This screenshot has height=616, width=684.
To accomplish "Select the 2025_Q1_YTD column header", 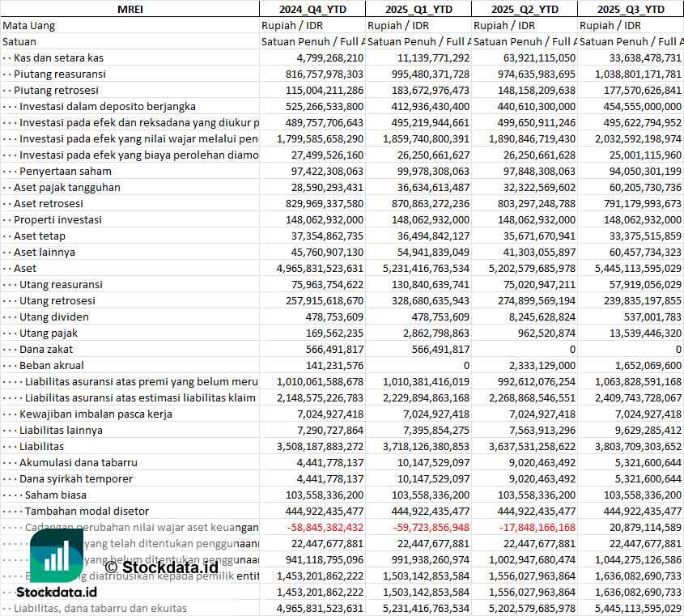I will pos(418,9).
